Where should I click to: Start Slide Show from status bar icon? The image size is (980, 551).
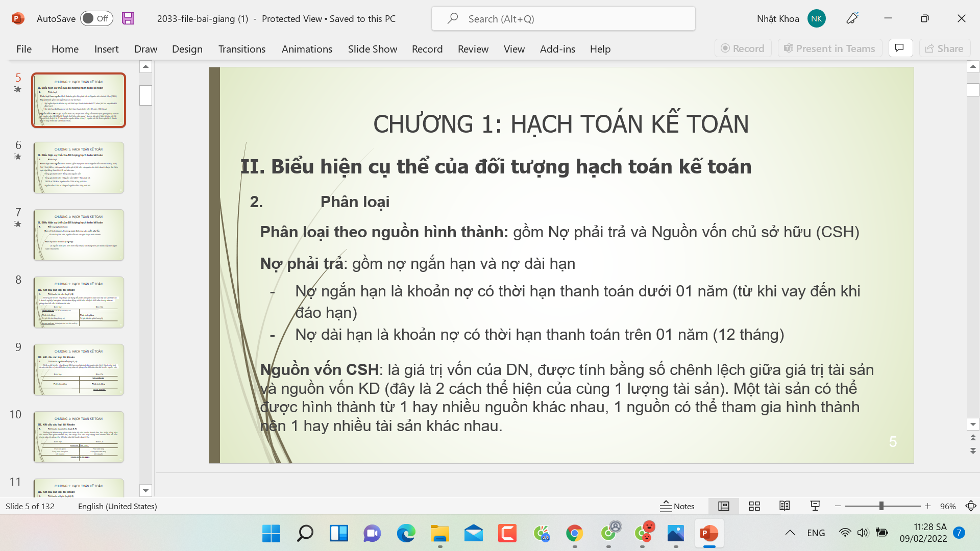coord(815,506)
